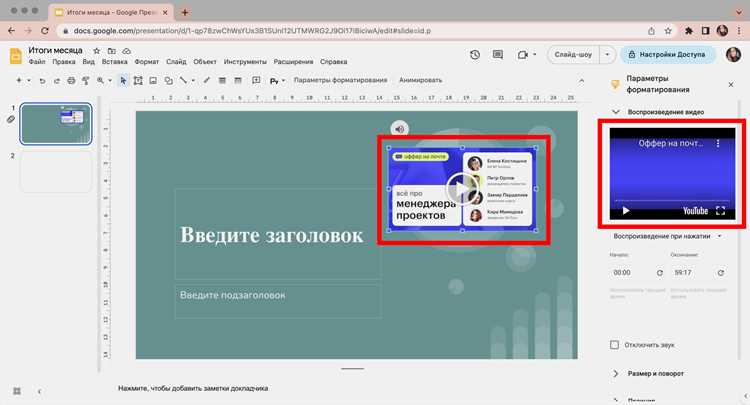Viewport: 750px width, 405px height.
Task: Insert an image from toolbar
Action: pyautogui.click(x=153, y=81)
